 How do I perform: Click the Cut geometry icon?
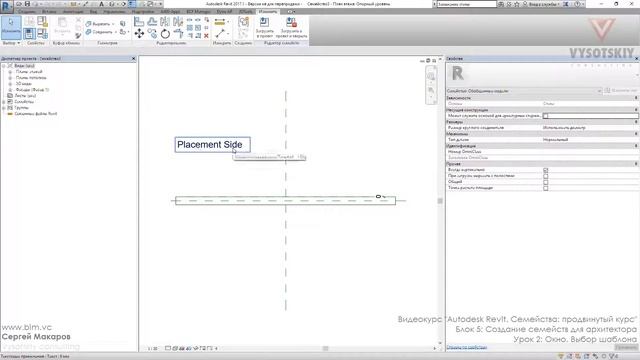click(x=89, y=24)
